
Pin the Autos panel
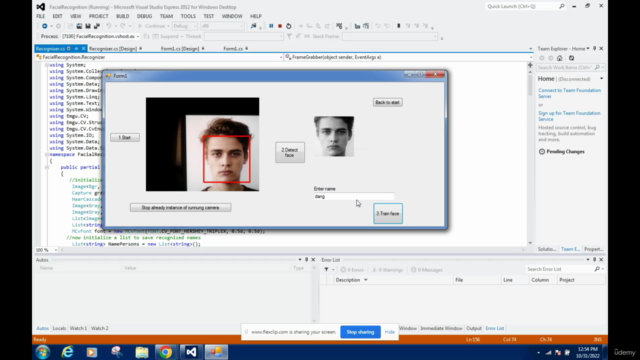pyautogui.click(x=307, y=260)
